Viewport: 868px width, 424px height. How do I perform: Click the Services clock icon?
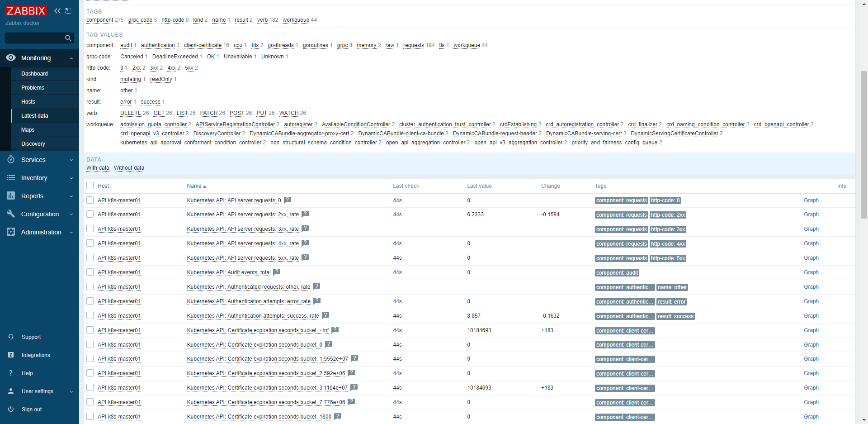11,160
